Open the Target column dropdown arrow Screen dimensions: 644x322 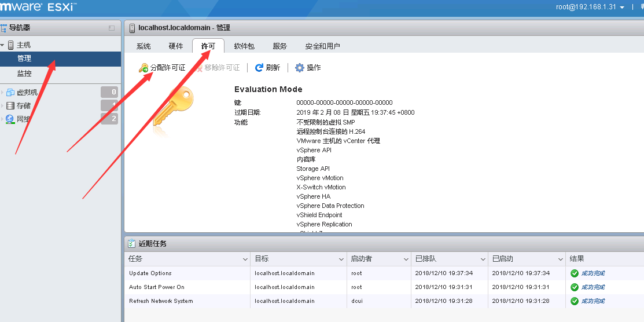[x=341, y=259]
